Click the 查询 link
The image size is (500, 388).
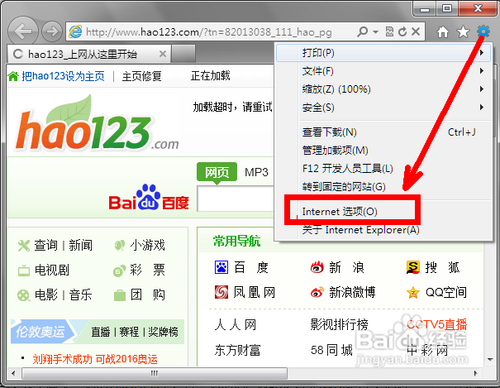(46, 246)
